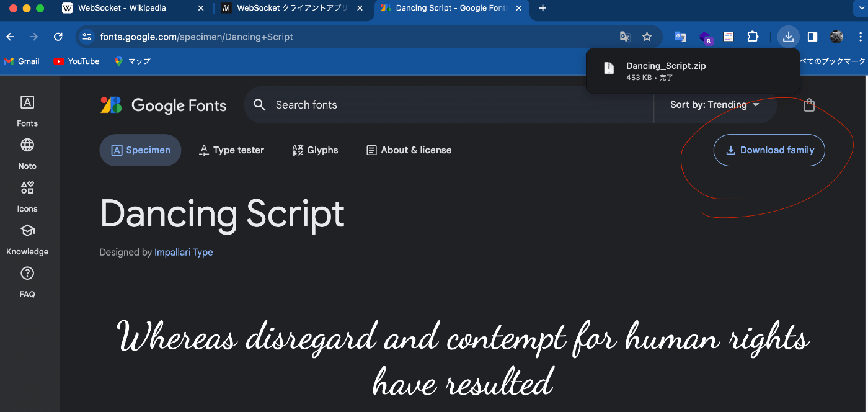The width and height of the screenshot is (868, 412).
Task: Click the Google Fonts logo
Action: pos(164,105)
